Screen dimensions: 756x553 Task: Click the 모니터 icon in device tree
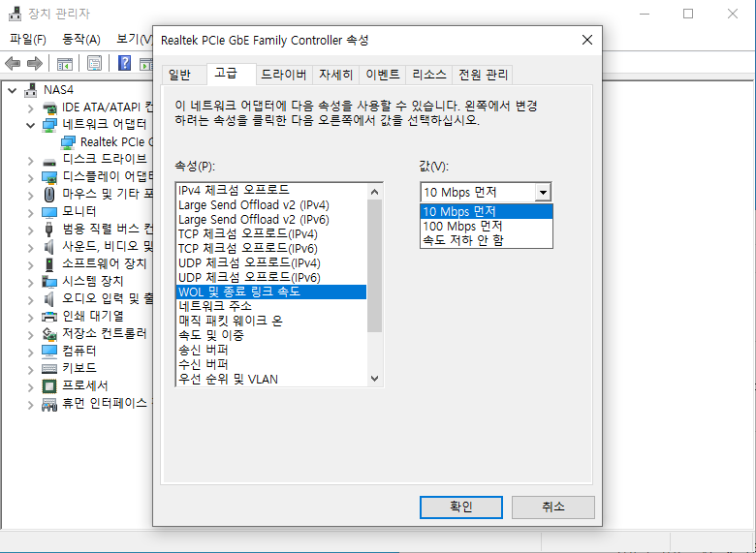click(x=49, y=212)
